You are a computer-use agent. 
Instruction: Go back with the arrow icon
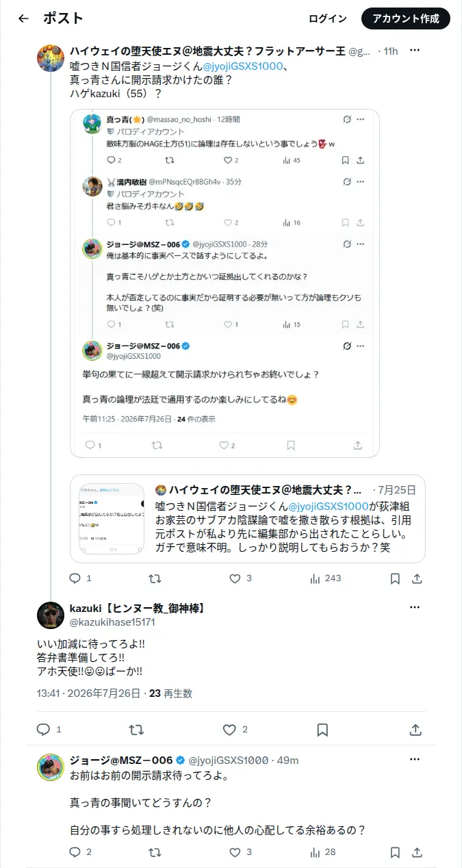tap(23, 18)
